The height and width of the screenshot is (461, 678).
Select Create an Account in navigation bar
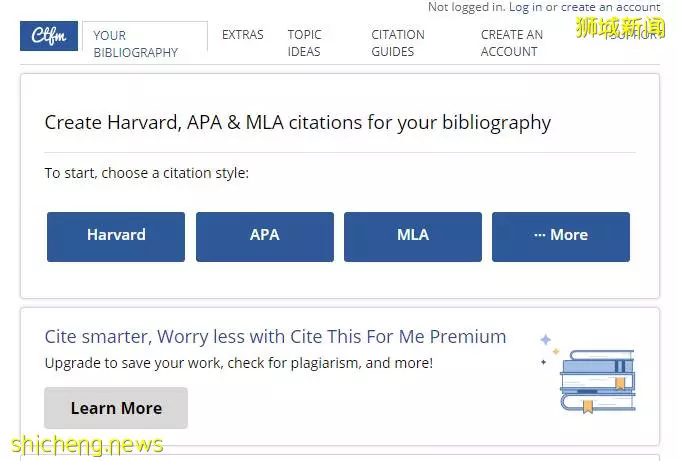click(512, 43)
